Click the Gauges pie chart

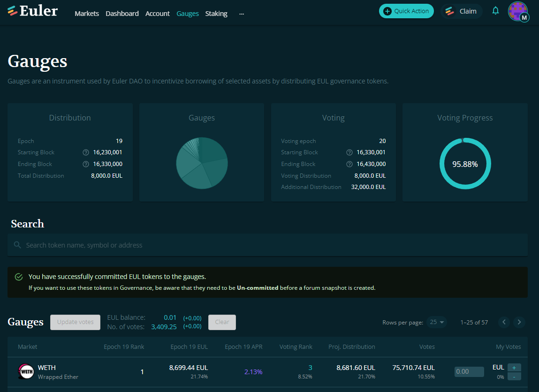point(202,163)
